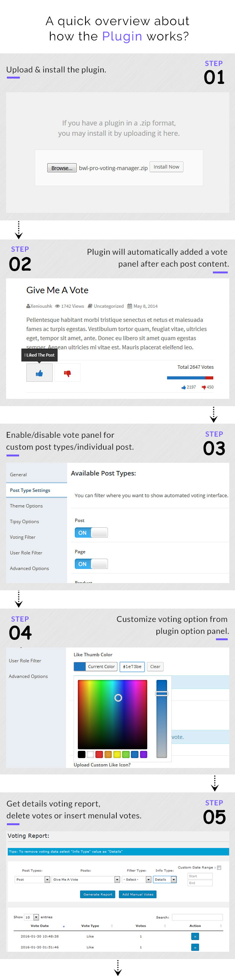Screen dimensions: 235x980
Task: Click the views eye icon near 1742 Views
Action: (x=58, y=306)
